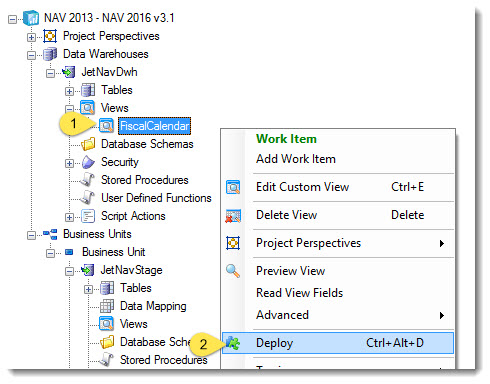Select the JetNavDwh label
Image resolution: width=490 pixels, height=384 pixels.
click(x=109, y=72)
